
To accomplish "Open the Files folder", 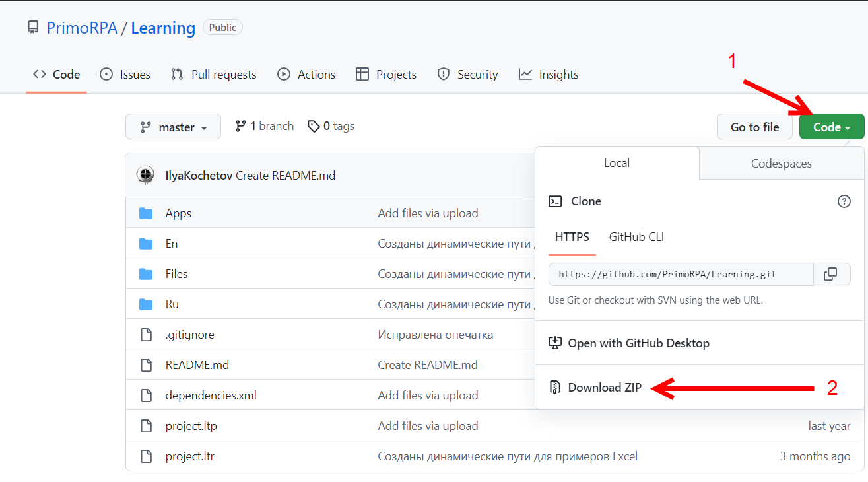I will [x=176, y=274].
